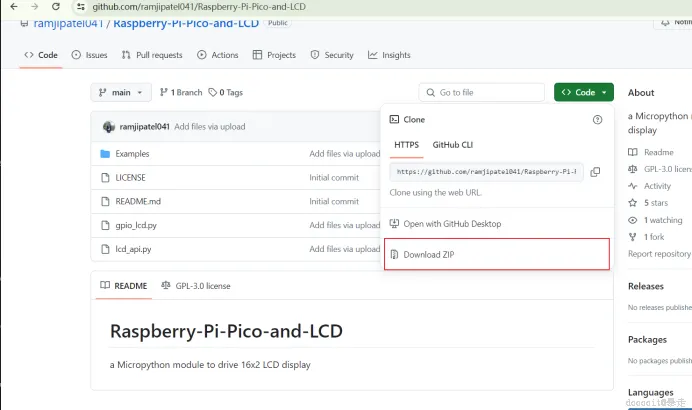Screen dimensions: 692x410
Task: Open the Actions tab
Action: [x=218, y=55]
